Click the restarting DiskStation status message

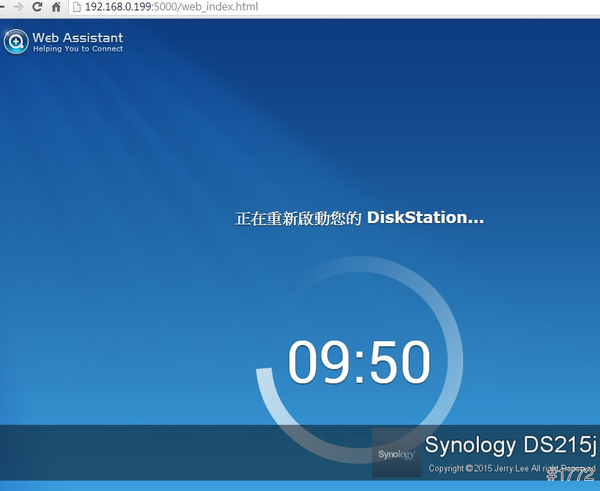point(359,217)
